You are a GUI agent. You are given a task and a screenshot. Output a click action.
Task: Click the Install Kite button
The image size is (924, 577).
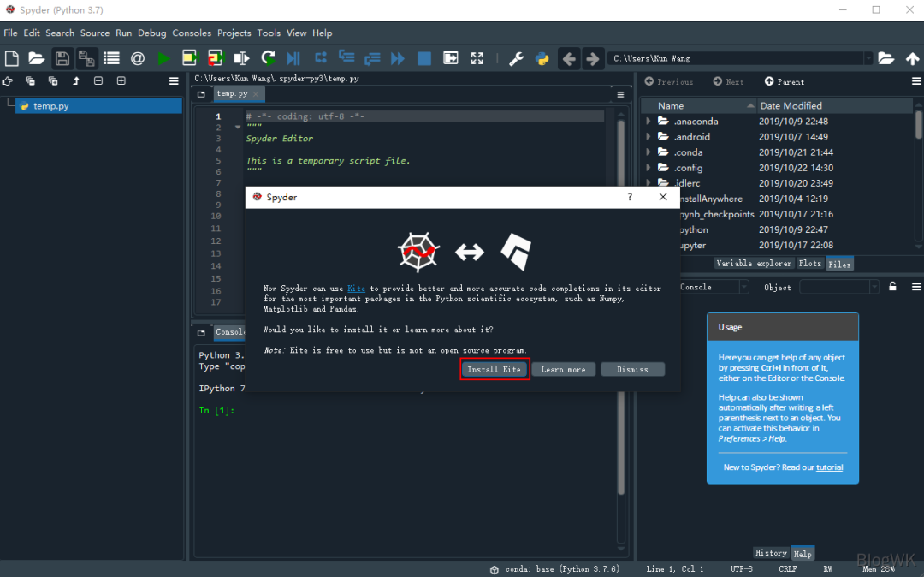[494, 370]
